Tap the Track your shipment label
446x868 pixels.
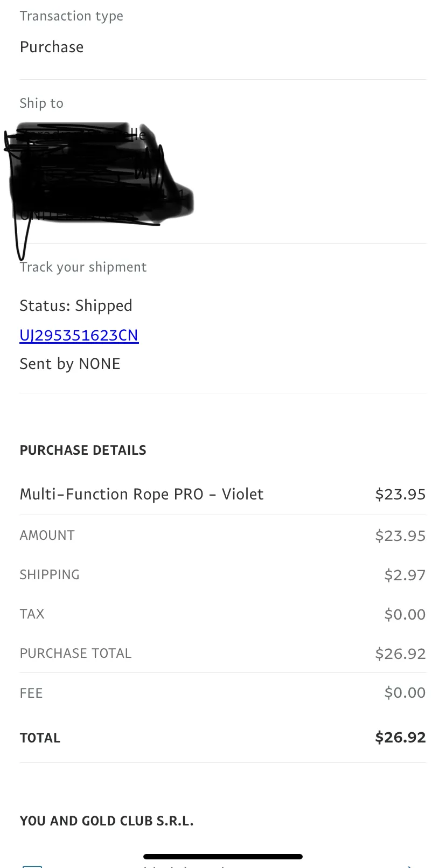[83, 267]
